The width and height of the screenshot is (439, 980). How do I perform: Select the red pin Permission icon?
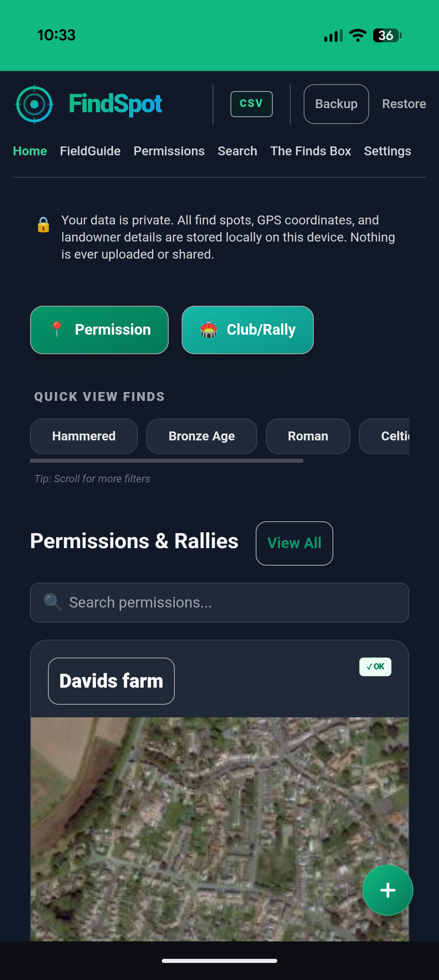(57, 330)
